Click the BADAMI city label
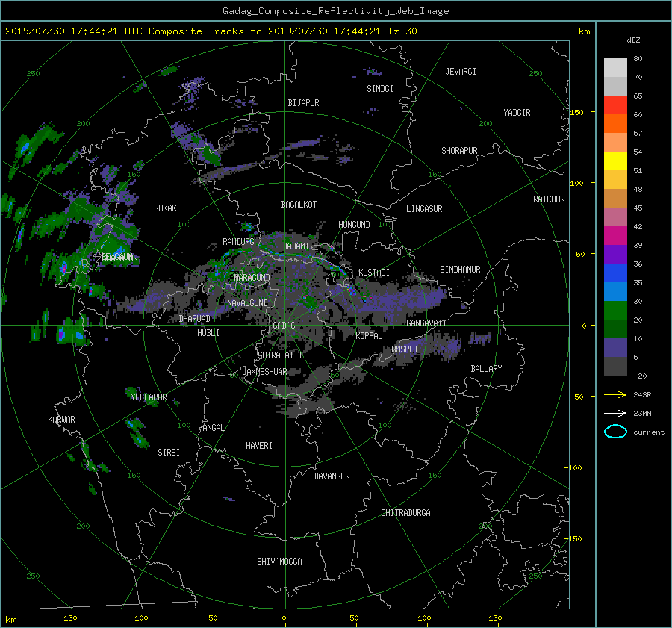The height and width of the screenshot is (628, 672). pos(296,246)
